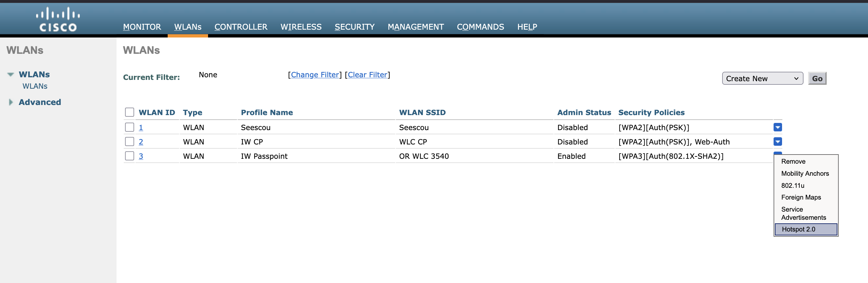Switch to the MONITOR tab
This screenshot has height=283, width=868.
(142, 27)
